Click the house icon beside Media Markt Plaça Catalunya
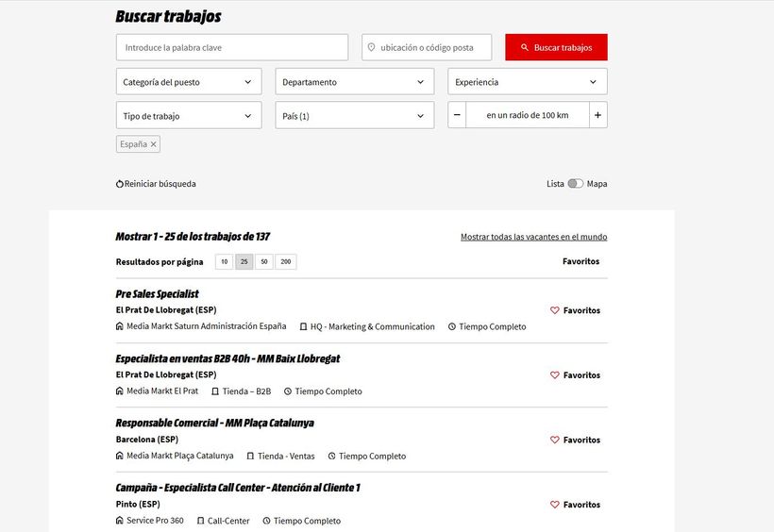 tap(120, 456)
